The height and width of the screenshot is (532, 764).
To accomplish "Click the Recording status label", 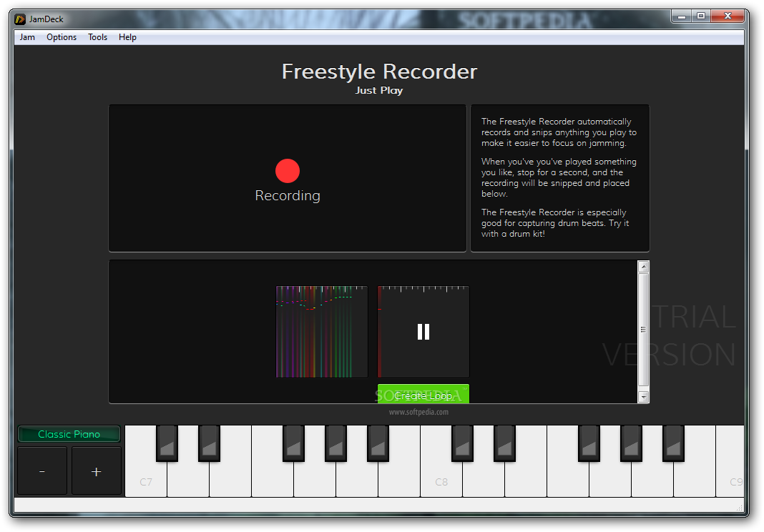I will point(288,195).
